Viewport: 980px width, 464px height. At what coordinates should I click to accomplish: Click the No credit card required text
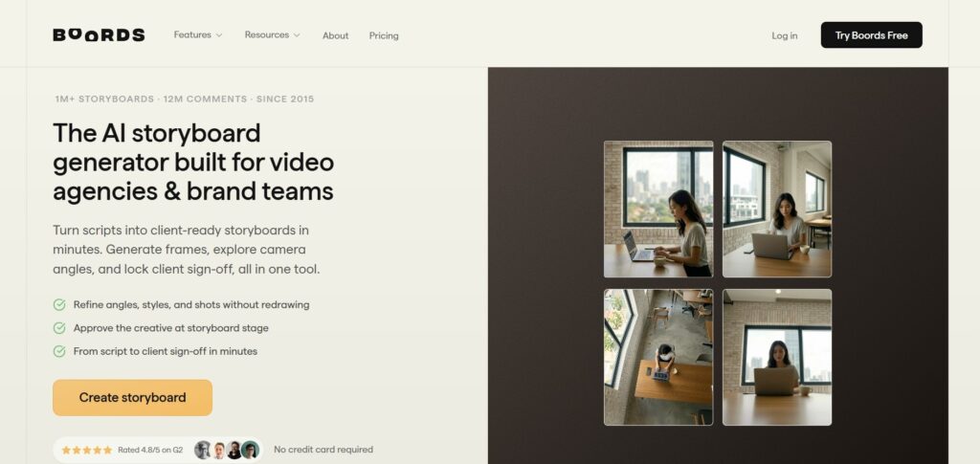(x=323, y=450)
